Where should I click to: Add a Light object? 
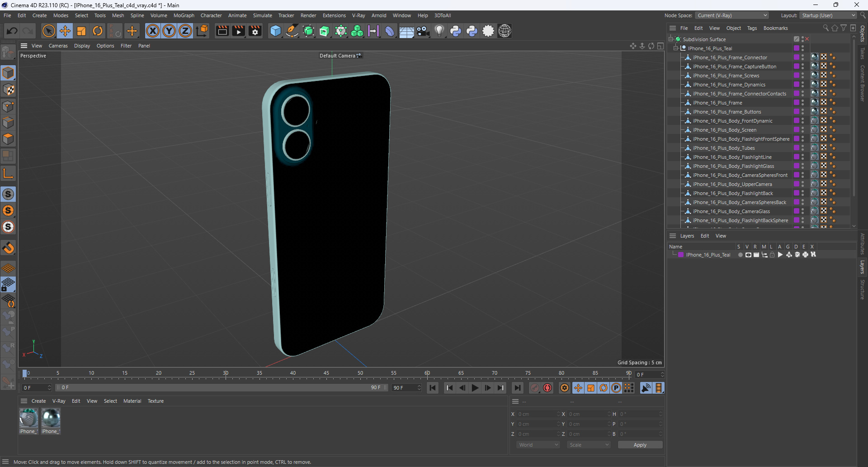click(439, 31)
